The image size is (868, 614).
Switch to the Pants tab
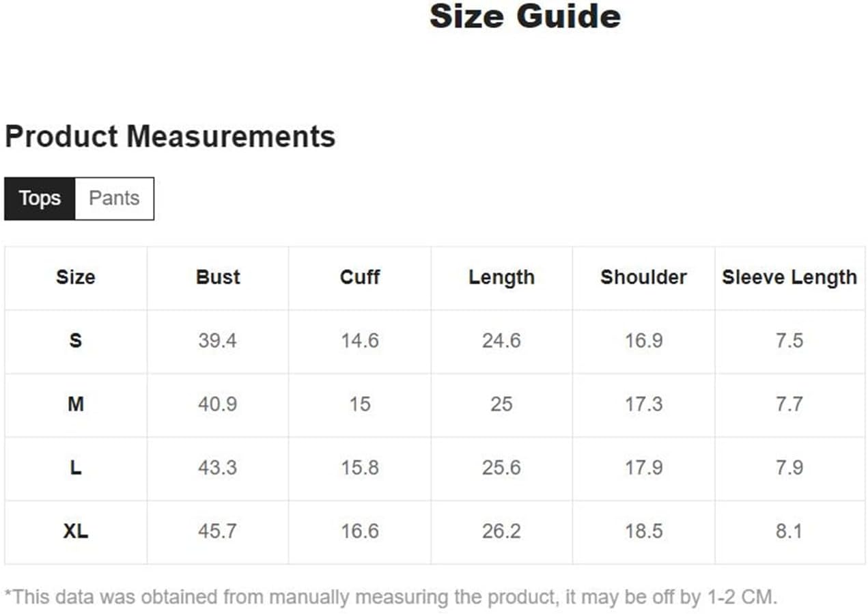[x=114, y=199]
